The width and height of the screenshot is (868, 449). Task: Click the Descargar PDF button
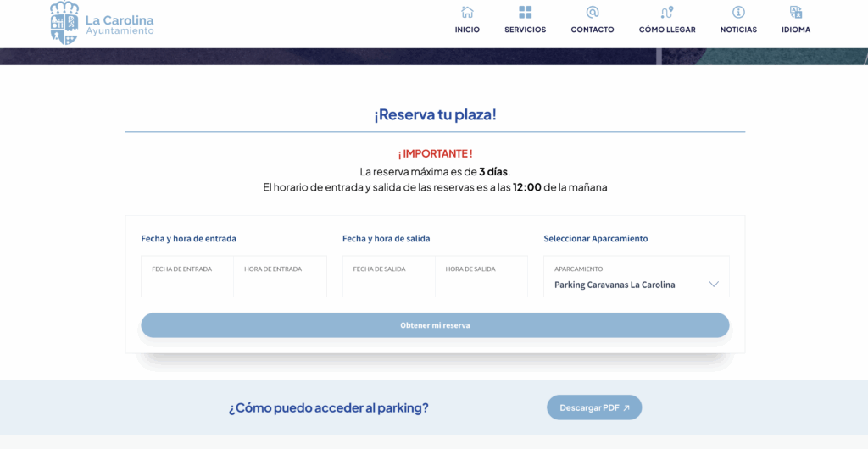[594, 407]
